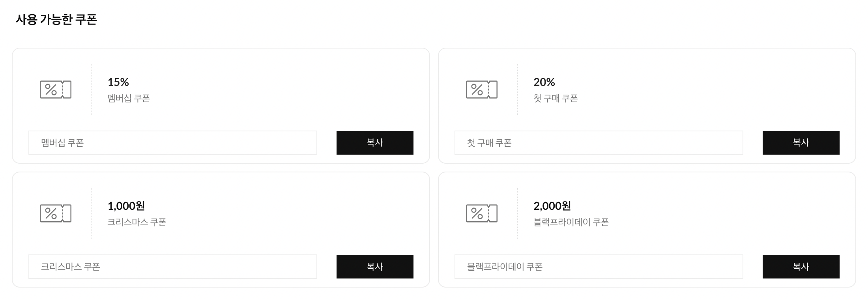Click the 20% discount amount text
Screen dimensions: 868x299
tap(544, 82)
